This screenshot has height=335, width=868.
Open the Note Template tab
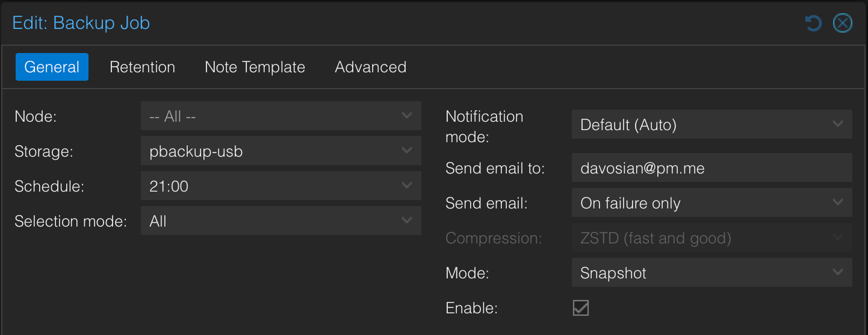(255, 67)
